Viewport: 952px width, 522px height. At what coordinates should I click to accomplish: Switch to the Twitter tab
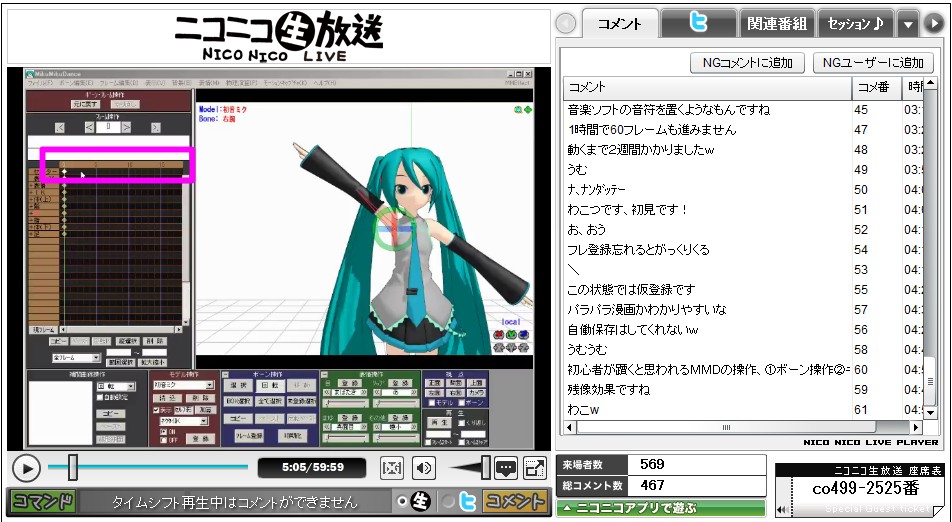tap(698, 23)
